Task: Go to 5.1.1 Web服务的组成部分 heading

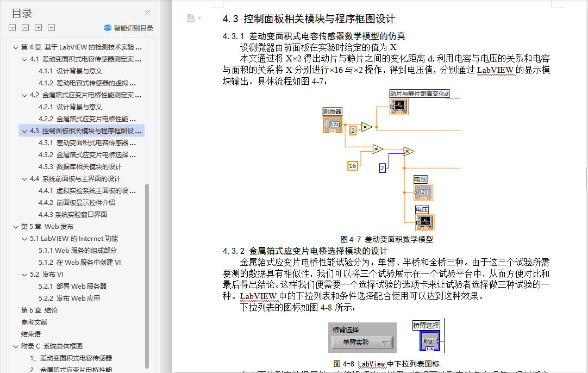Action: pos(78,250)
